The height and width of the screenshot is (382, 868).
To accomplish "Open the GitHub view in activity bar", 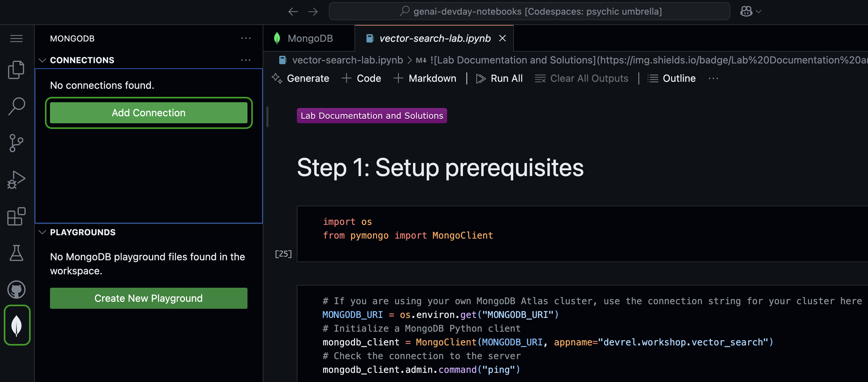I will 16,290.
